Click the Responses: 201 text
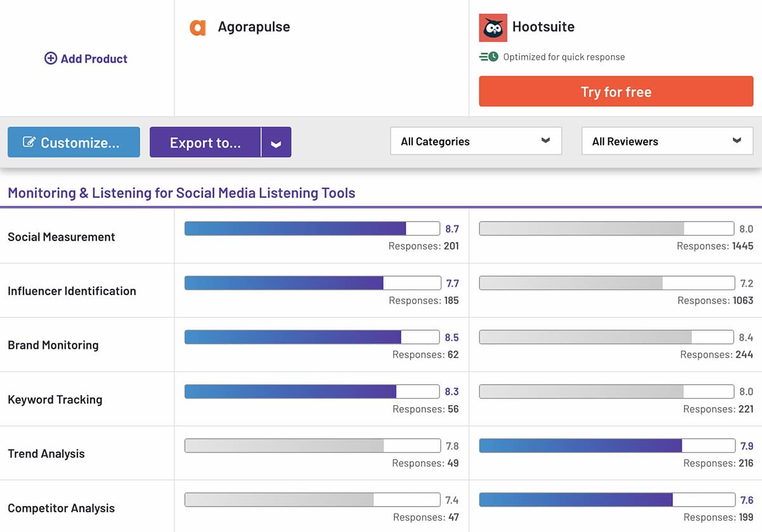762x532 pixels. 424,246
